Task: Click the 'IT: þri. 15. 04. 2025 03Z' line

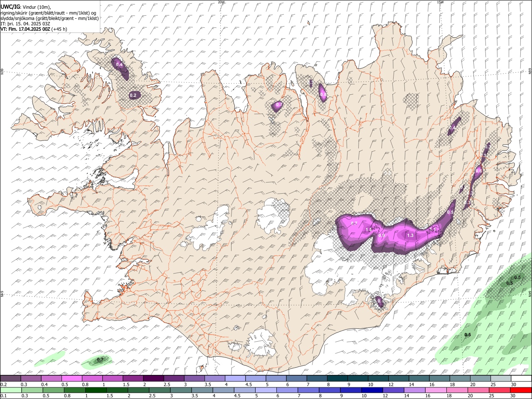Action: click(x=25, y=24)
